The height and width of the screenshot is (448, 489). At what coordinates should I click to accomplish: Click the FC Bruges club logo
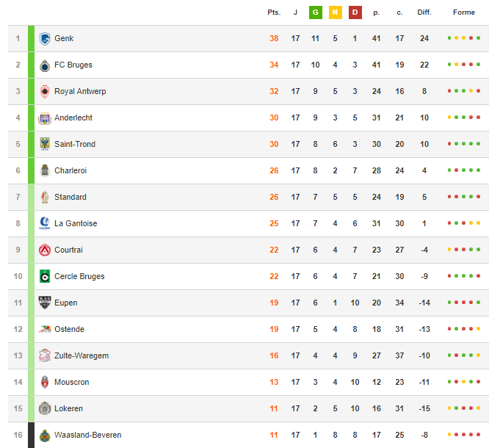(45, 65)
